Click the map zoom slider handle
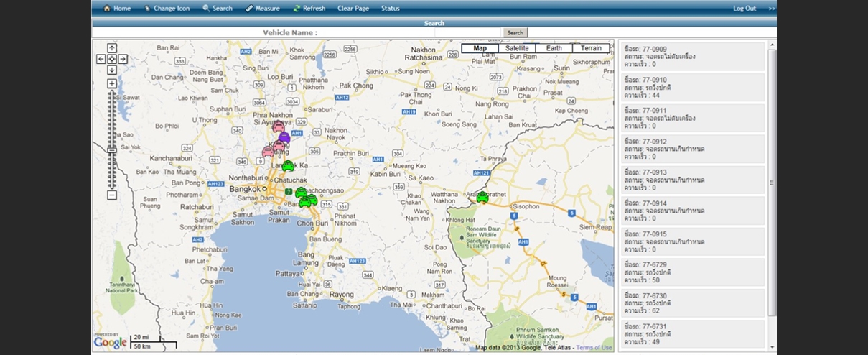Viewport: 868px width, 355px height. (112, 149)
